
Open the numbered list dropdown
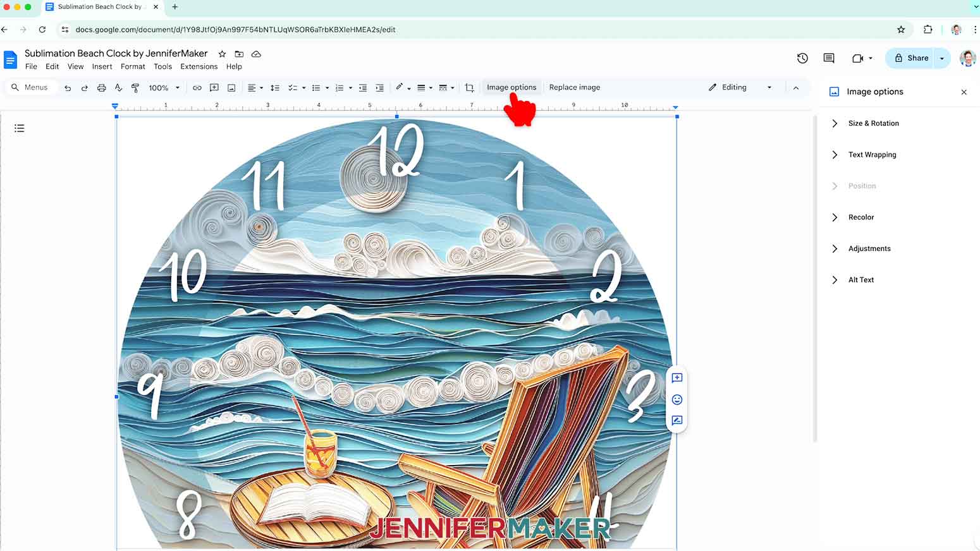tap(343, 88)
